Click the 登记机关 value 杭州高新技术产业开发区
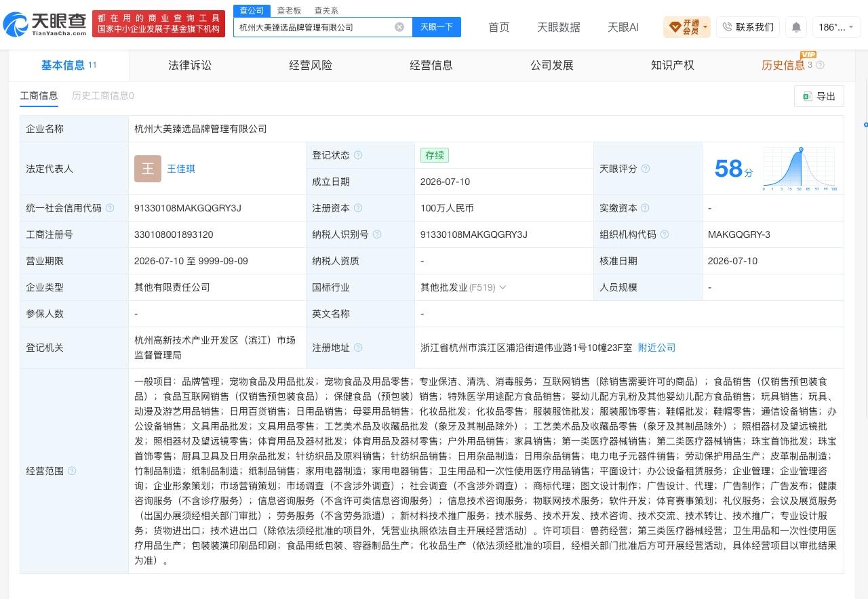 pyautogui.click(x=215, y=348)
